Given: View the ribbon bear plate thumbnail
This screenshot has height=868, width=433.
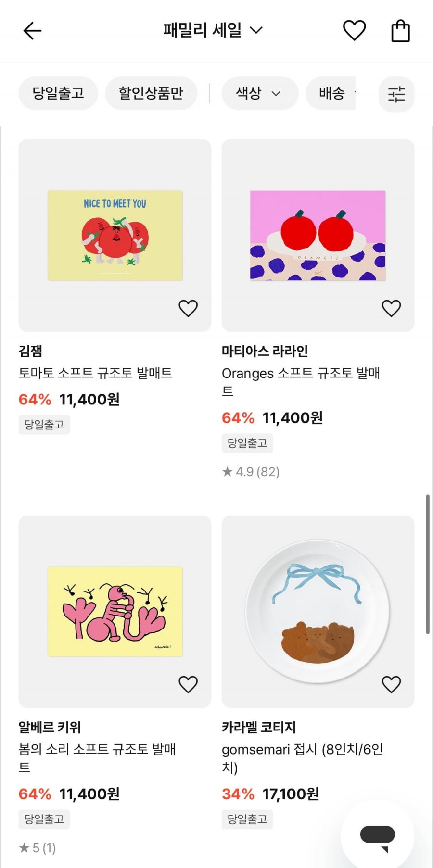Looking at the screenshot, I should 318,611.
